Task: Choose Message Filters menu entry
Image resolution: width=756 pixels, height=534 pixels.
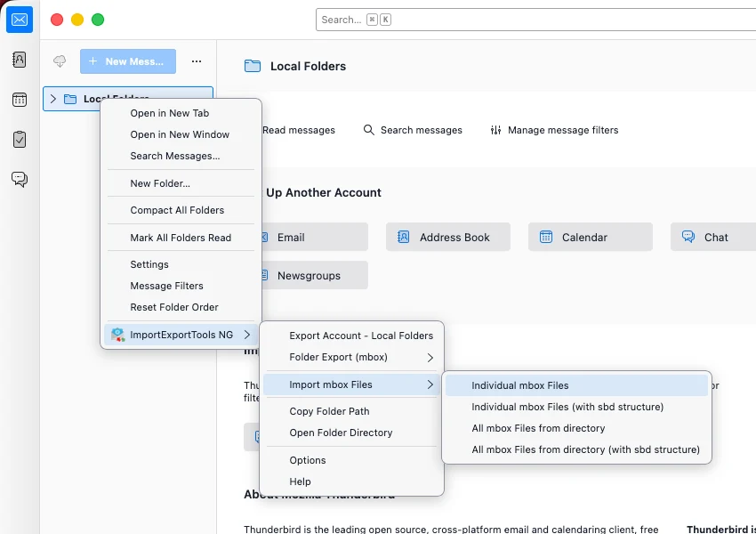Action: 181,286
